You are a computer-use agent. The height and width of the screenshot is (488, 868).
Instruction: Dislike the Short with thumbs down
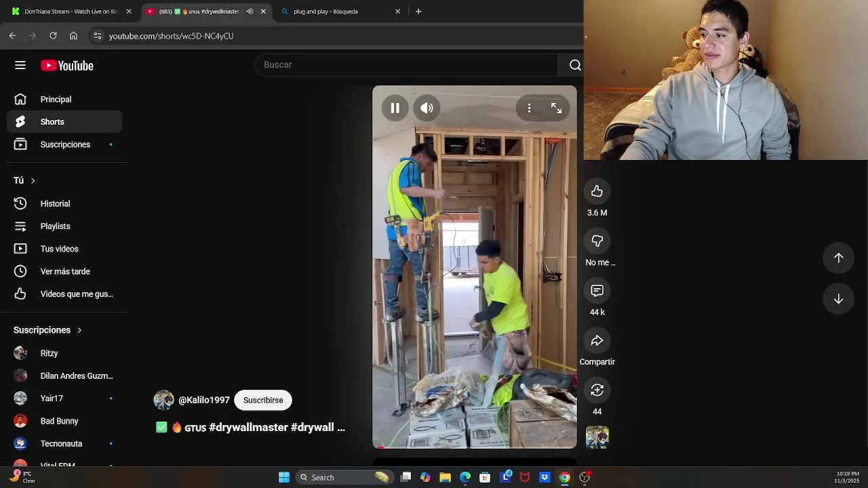[597, 241]
